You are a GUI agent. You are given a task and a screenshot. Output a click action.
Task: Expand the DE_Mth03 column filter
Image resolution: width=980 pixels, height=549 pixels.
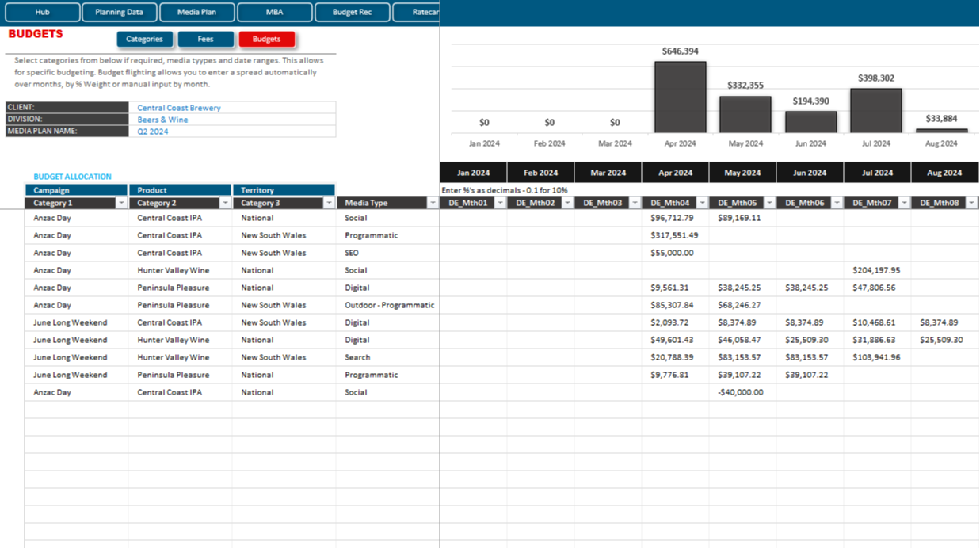[x=635, y=203]
